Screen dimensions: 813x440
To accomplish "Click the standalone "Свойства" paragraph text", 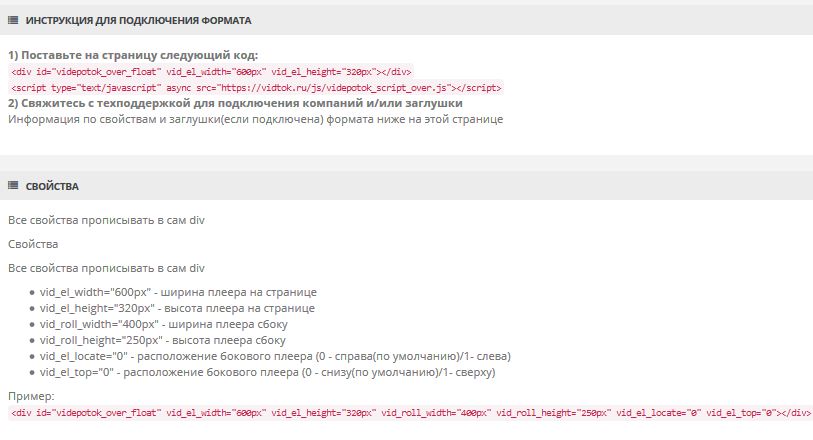I will coord(33,244).
